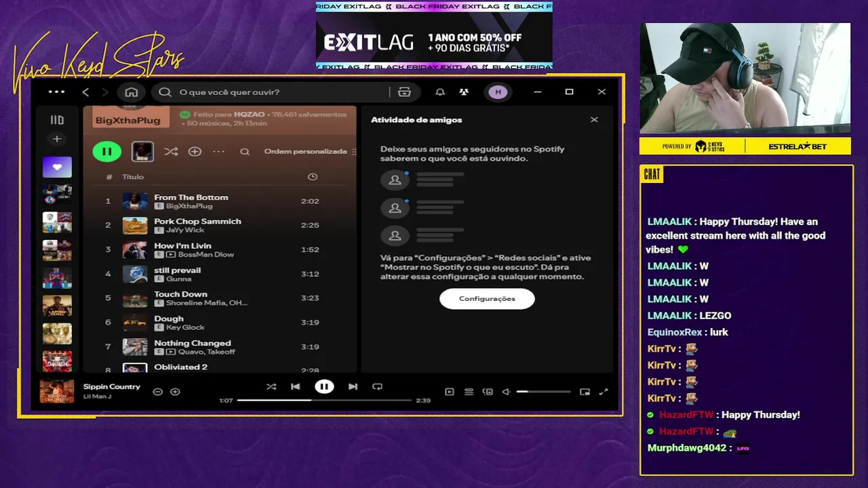868x488 pixels.
Task: Seek on the song progress bar
Action: [x=325, y=401]
